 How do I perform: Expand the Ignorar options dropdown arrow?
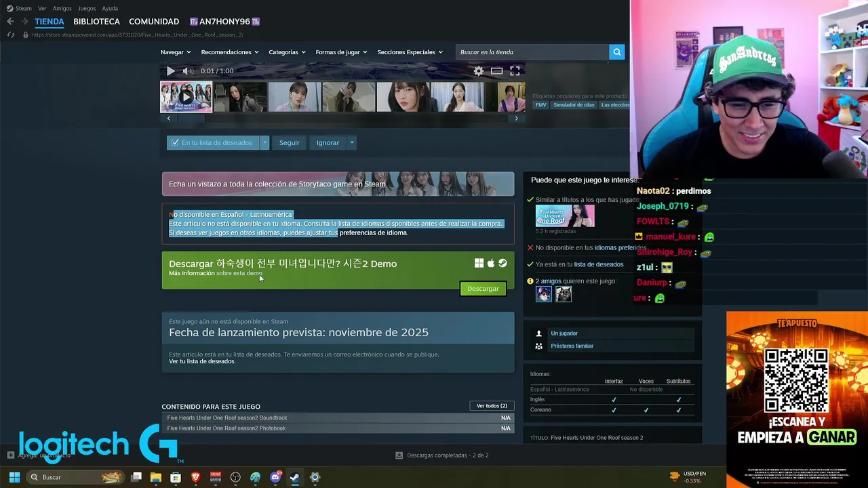351,142
